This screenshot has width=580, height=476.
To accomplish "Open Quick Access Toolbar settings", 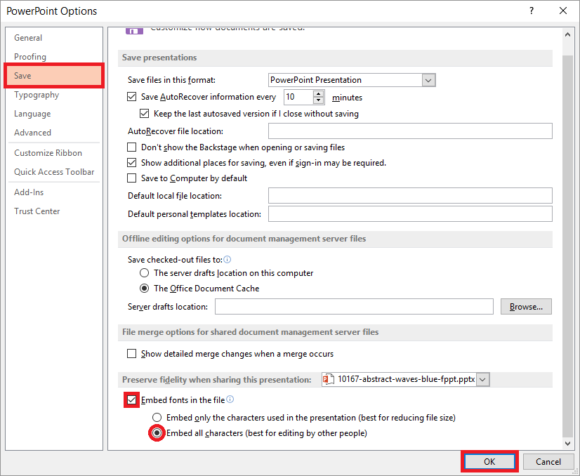I will pyautogui.click(x=54, y=172).
